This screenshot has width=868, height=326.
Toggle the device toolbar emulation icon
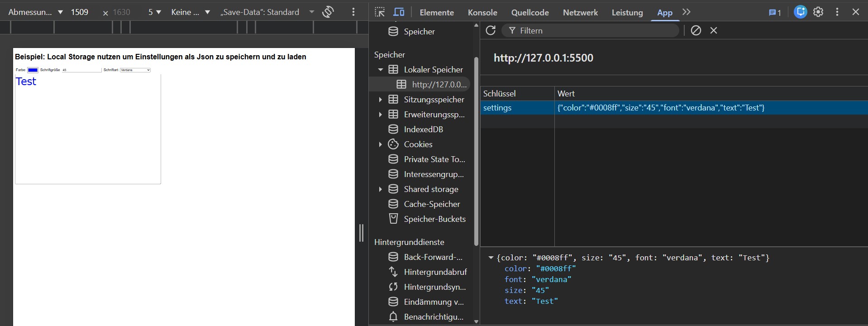399,12
